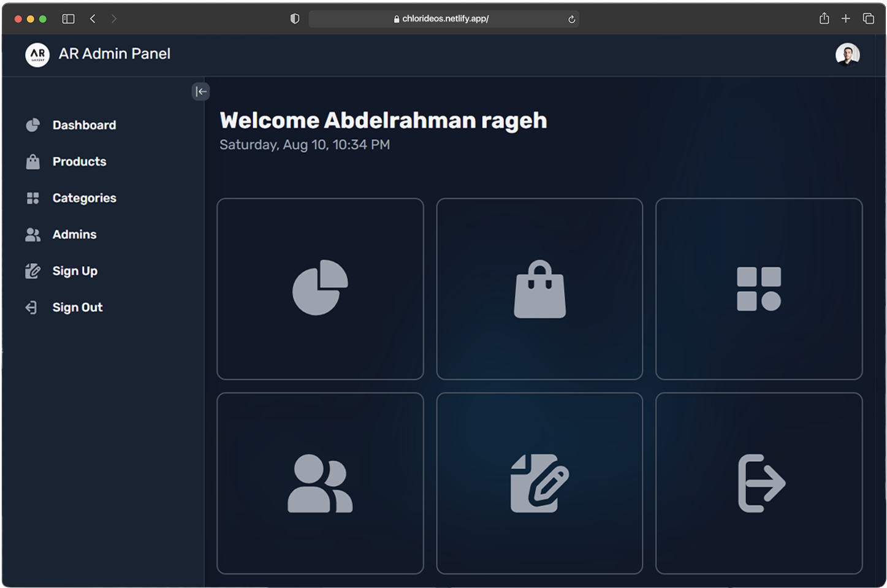
Task: Toggle the Safari sidebar button
Action: (x=68, y=19)
